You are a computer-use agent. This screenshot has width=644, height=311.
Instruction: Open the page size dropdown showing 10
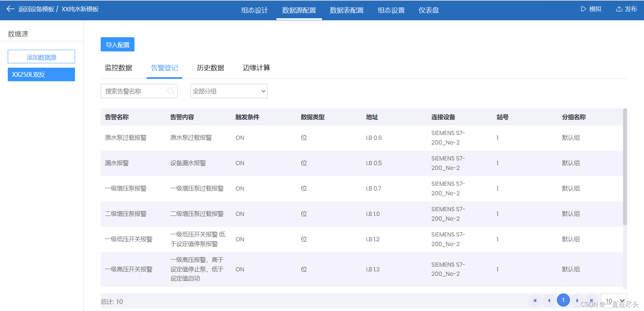[614, 301]
